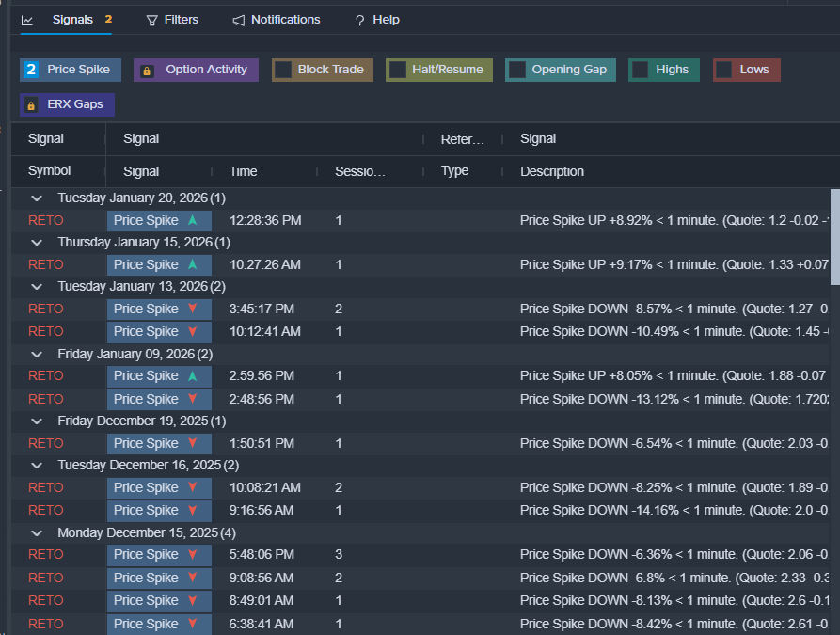Click the Price Spike filter button

tap(71, 70)
